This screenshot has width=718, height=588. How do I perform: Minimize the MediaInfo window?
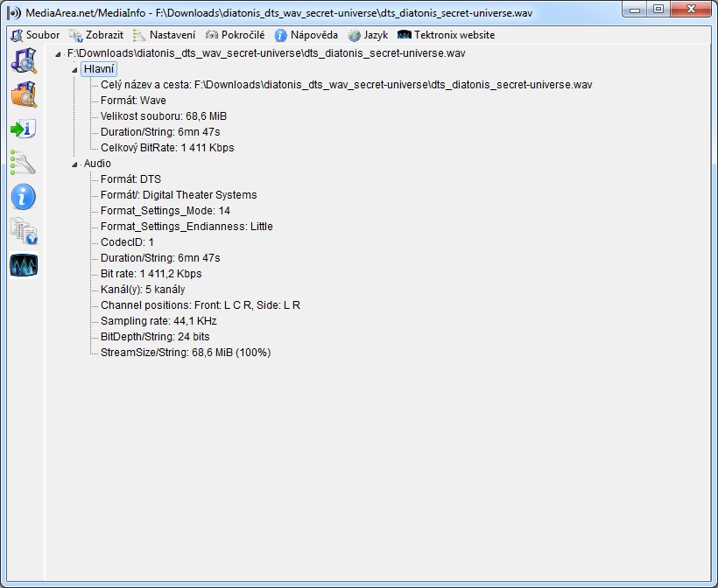coord(634,9)
